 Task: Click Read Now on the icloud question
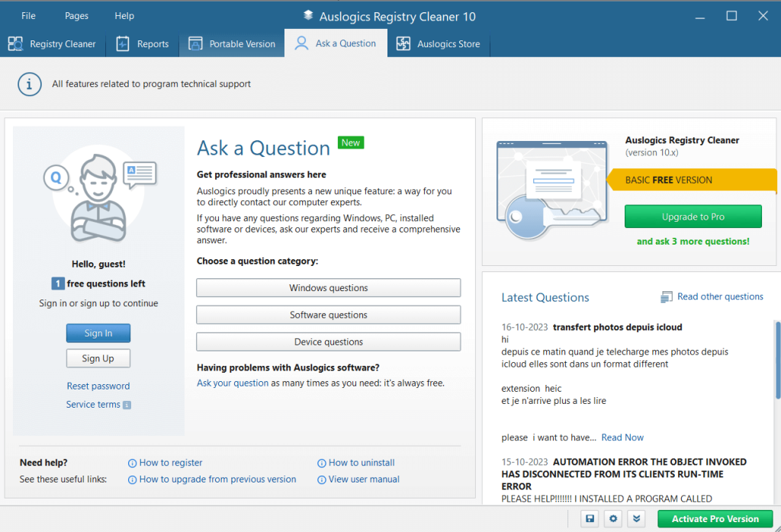[622, 437]
